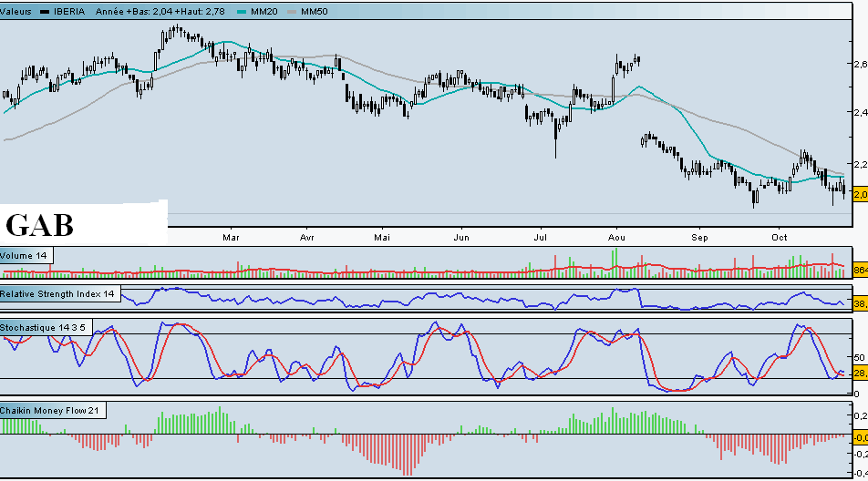
Task: Select the MM50 legend label
Action: coord(315,12)
